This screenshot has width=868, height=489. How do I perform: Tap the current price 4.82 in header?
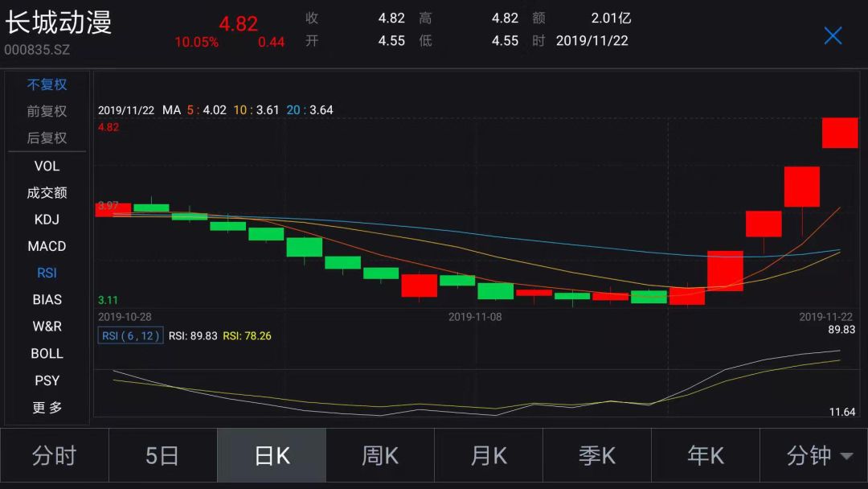pos(238,24)
